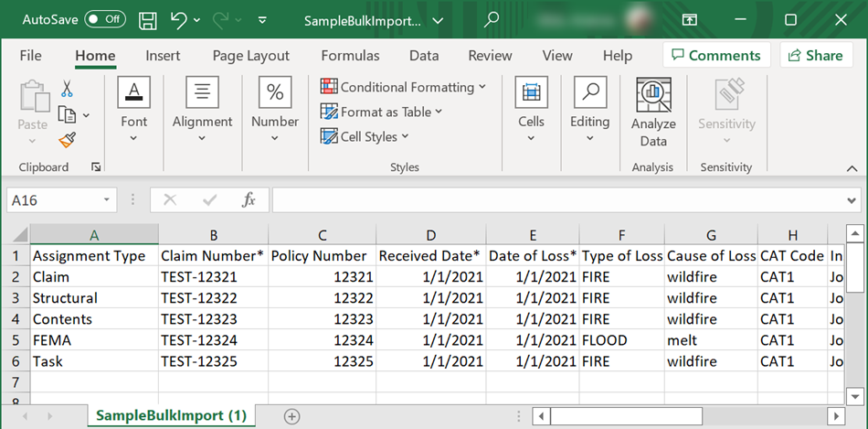Click the Save disk icon
This screenshot has height=429, width=868.
tap(148, 19)
